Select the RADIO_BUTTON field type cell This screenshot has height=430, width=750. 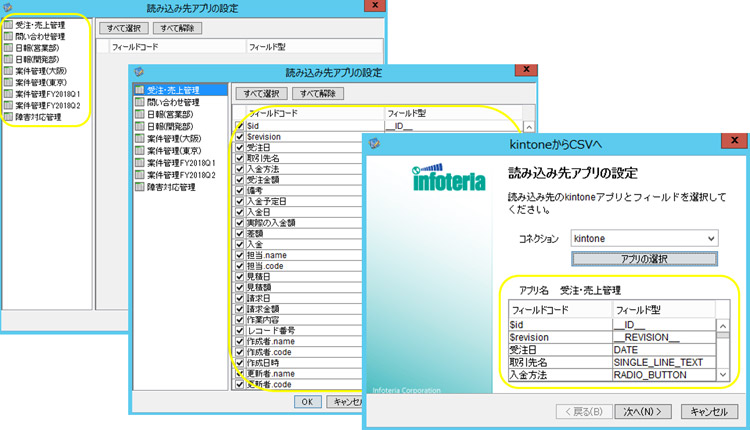coord(664,375)
